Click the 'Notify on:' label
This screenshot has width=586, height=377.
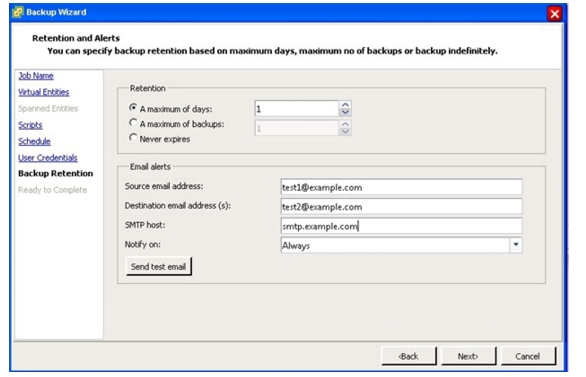click(x=143, y=244)
